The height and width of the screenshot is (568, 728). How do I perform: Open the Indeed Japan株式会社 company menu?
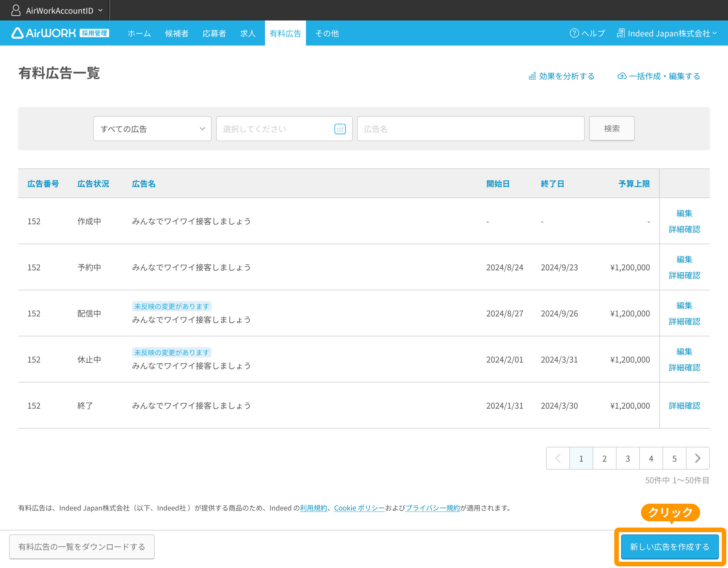pyautogui.click(x=667, y=33)
